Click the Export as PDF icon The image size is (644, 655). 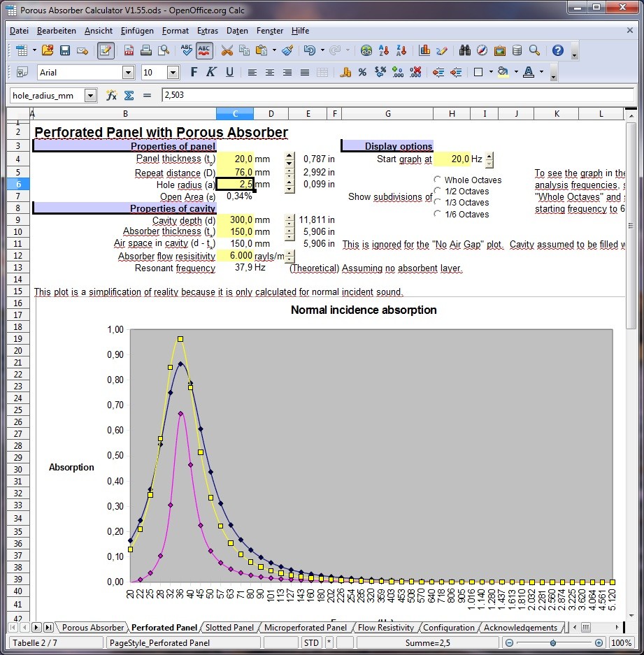[129, 50]
